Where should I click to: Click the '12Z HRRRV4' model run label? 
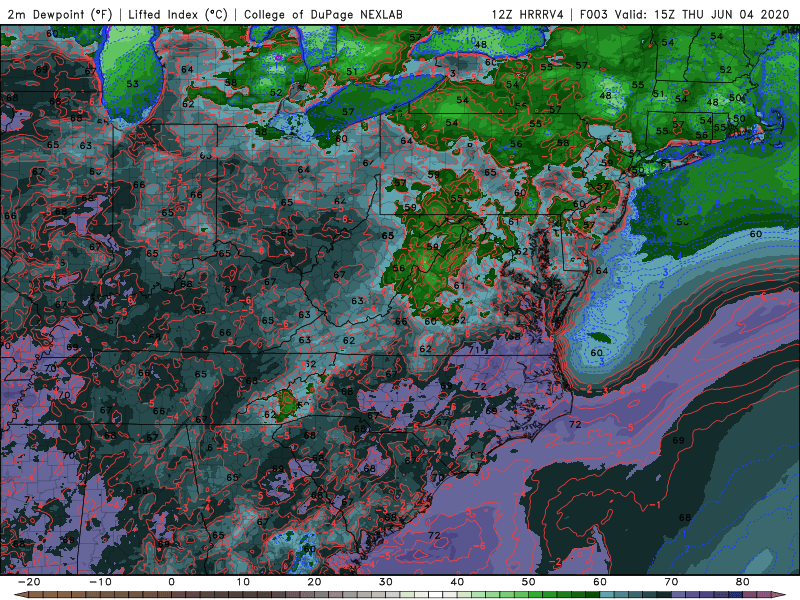click(x=528, y=14)
